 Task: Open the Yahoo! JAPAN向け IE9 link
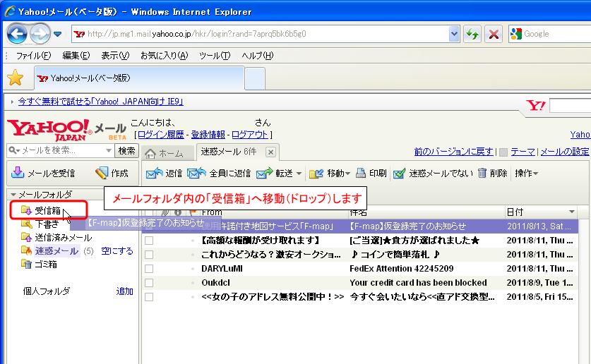(x=101, y=102)
